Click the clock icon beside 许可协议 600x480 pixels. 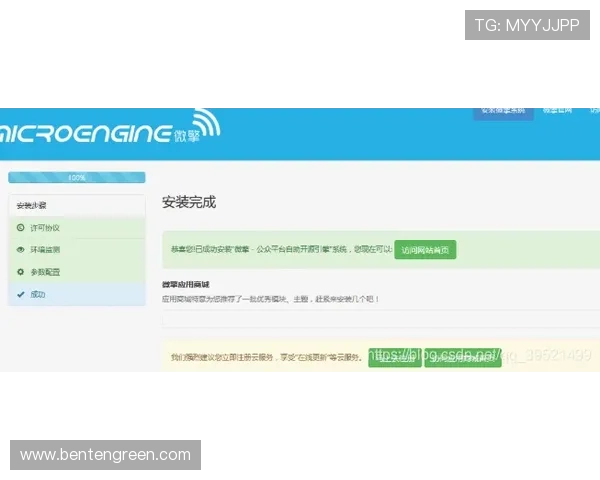click(x=21, y=228)
